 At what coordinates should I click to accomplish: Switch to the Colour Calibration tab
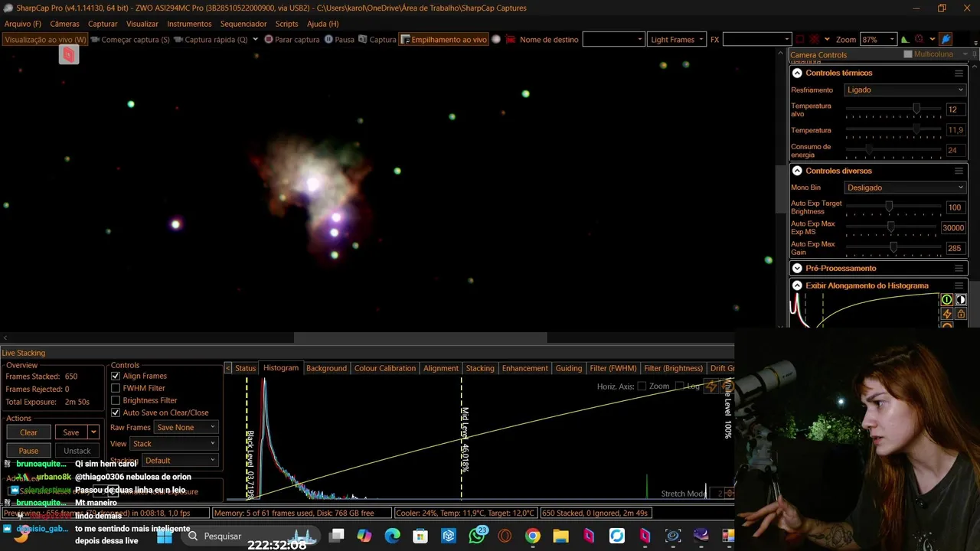385,368
